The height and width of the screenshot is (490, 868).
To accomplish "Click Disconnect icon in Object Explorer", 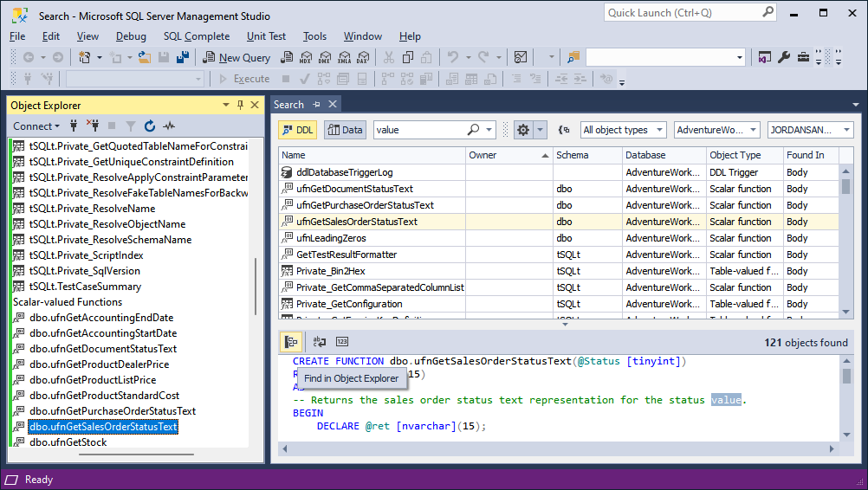I will coord(93,126).
